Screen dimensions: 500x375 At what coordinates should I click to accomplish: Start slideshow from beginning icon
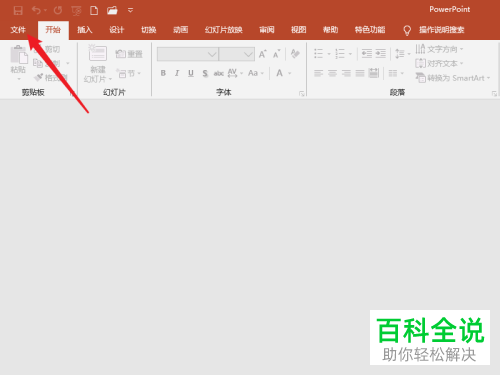coord(76,11)
